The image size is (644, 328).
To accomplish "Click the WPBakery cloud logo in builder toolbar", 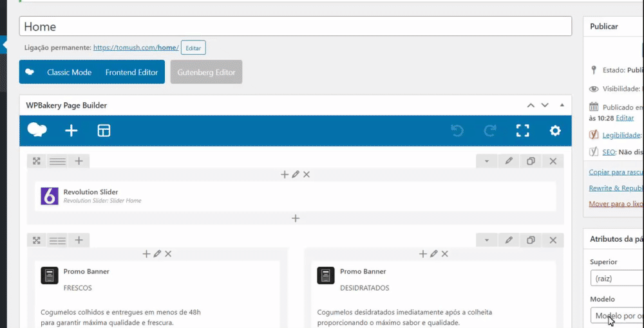I will [37, 131].
